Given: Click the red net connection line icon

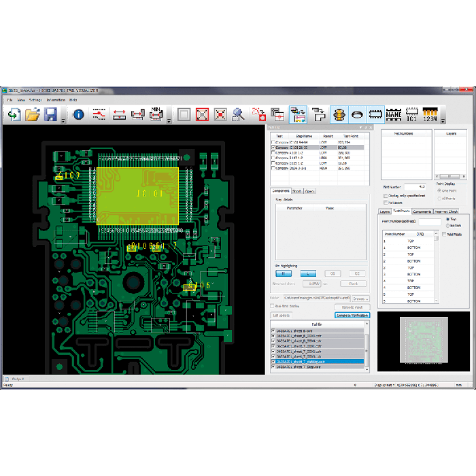Looking at the screenshot, I should pos(99,114).
